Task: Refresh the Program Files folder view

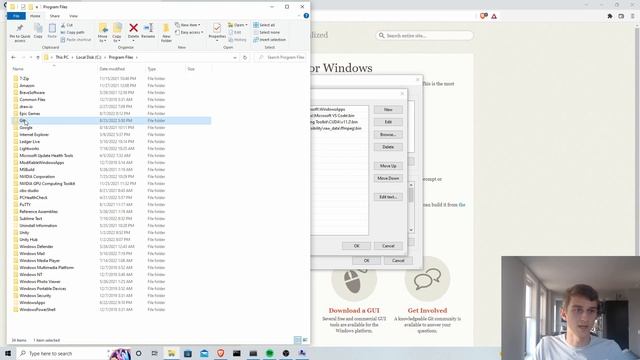Action: coord(245,58)
